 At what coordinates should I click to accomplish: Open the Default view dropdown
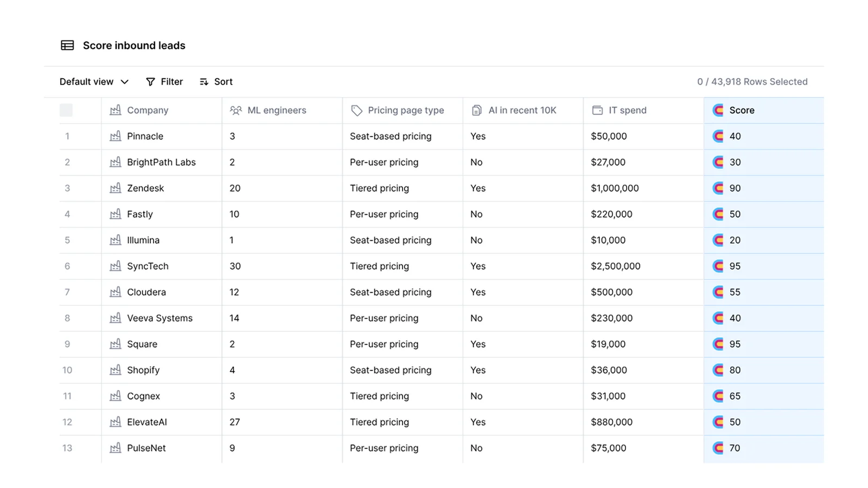click(x=94, y=82)
